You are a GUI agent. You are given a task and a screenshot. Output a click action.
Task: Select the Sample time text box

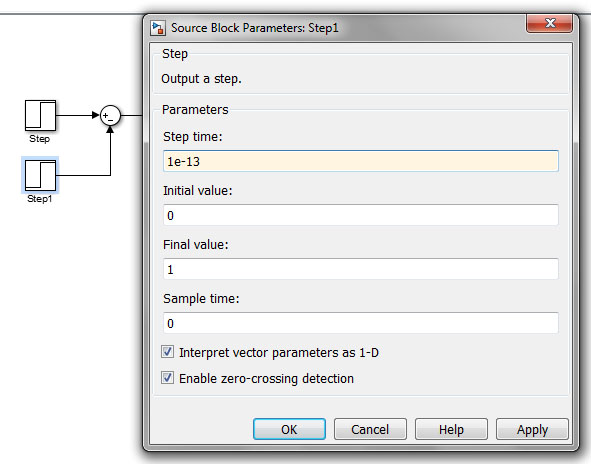pos(361,323)
